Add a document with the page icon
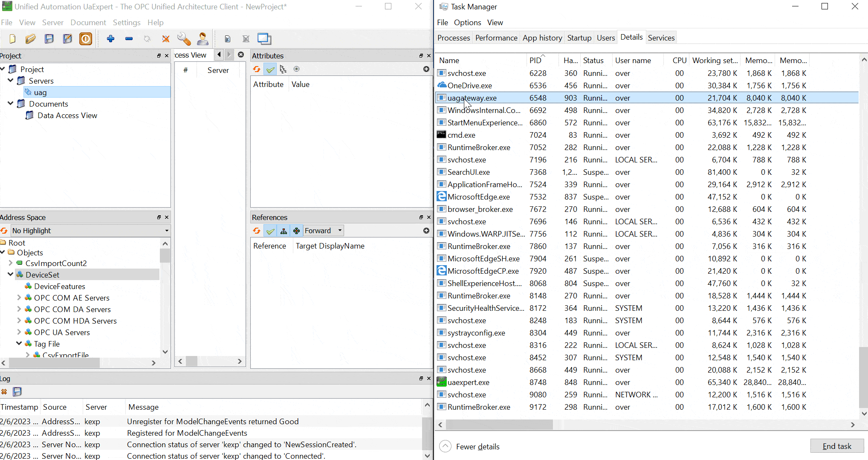 tap(228, 39)
